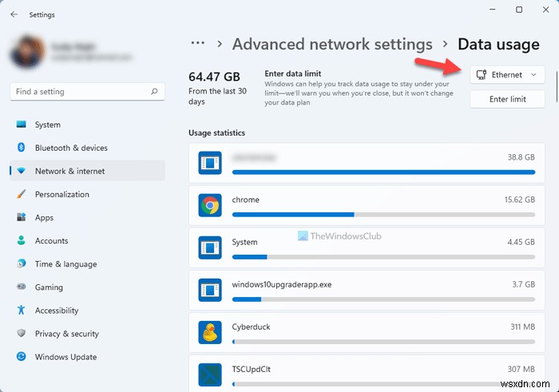Click the 4.45 GB System value
Screen dimensions: 559x392
click(x=521, y=242)
